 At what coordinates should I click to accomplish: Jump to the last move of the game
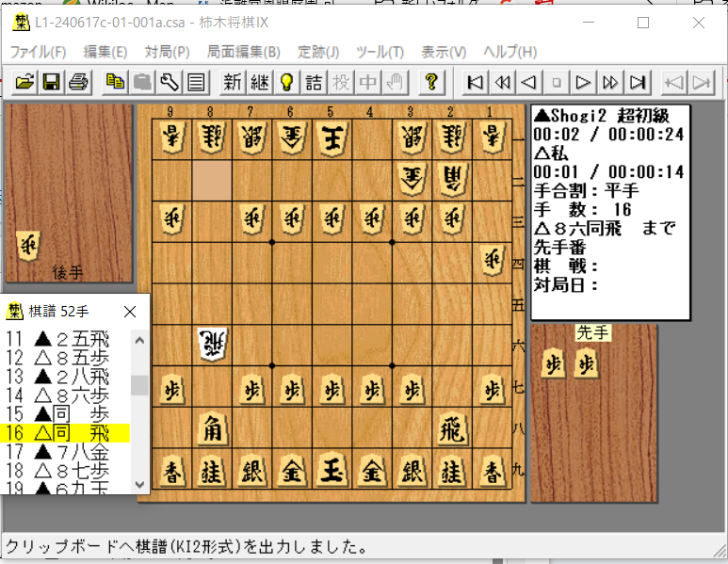(x=638, y=82)
